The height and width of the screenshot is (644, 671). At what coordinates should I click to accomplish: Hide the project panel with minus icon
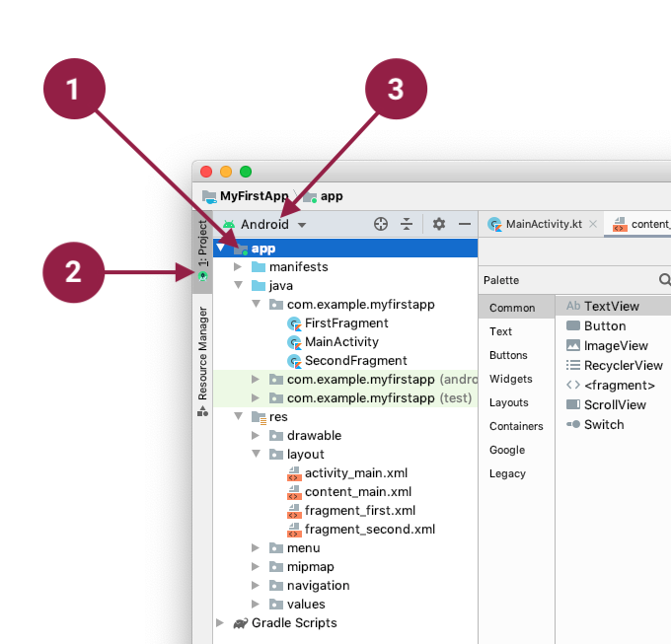465,225
